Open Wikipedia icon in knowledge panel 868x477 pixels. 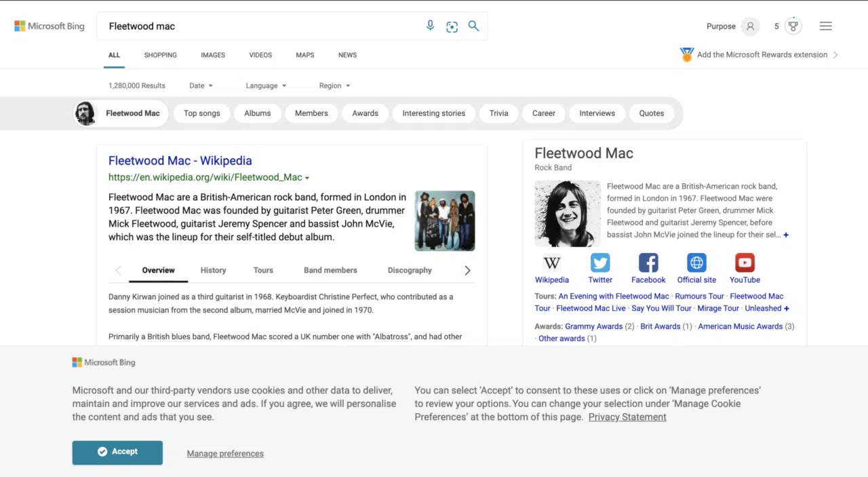pos(552,263)
